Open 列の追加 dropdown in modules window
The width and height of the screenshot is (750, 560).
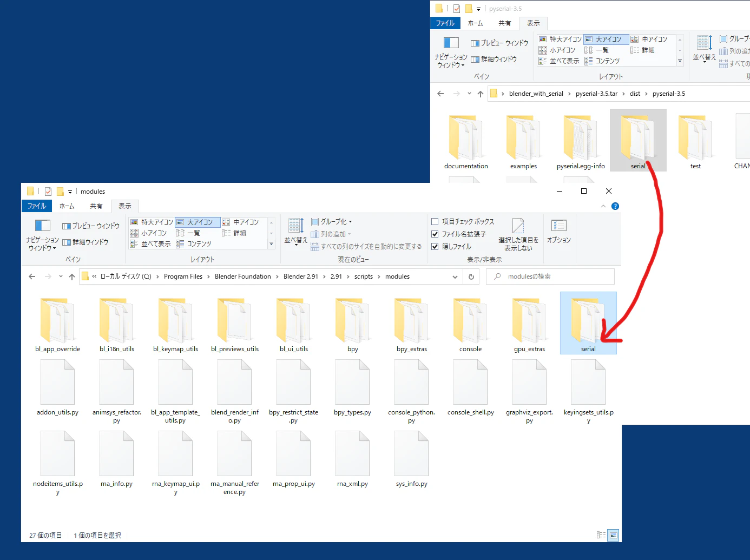[332, 234]
